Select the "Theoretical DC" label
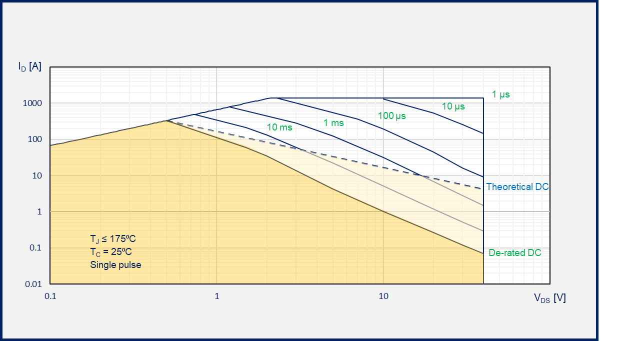The width and height of the screenshot is (644, 341). click(x=517, y=187)
